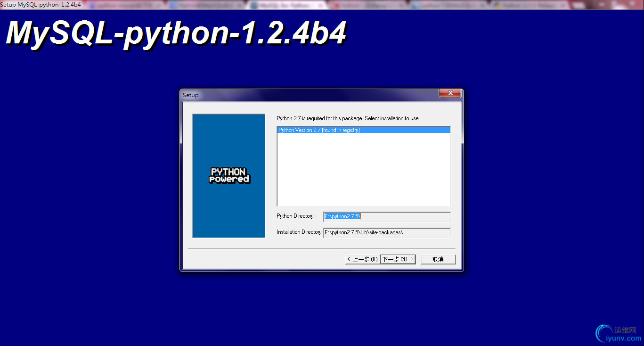Click the 'Python Directory:' label
The height and width of the screenshot is (346, 644).
(295, 216)
